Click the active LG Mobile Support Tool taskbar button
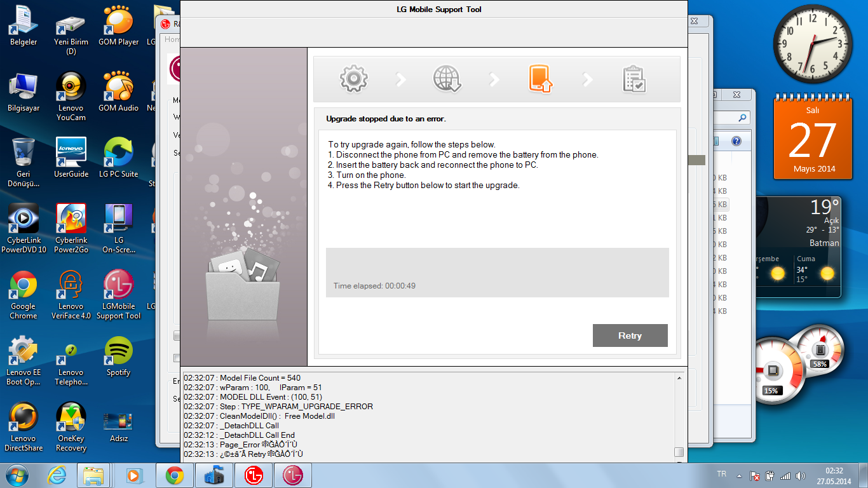Screen dimensions: 868x488 point(293,475)
